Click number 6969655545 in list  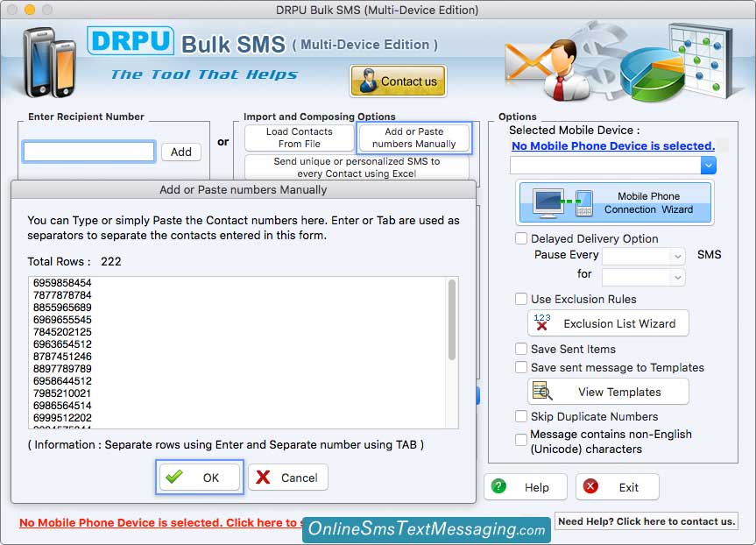(62, 319)
